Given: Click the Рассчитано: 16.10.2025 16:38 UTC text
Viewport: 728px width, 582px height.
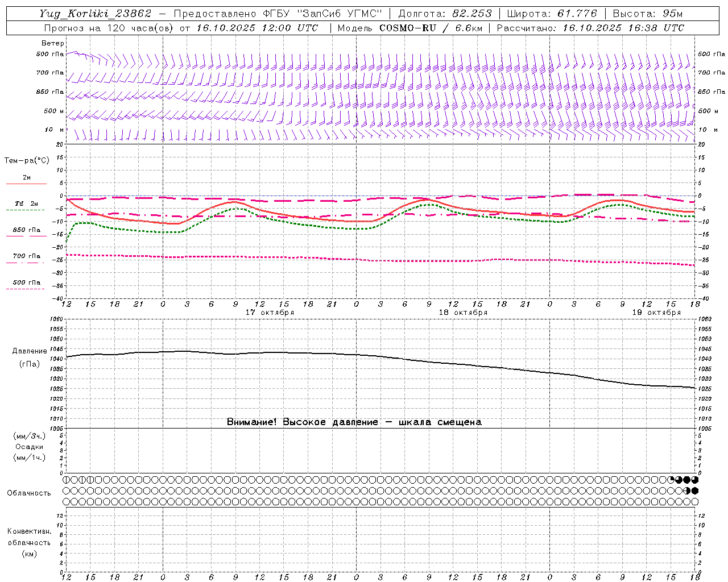Looking at the screenshot, I should tap(590, 28).
